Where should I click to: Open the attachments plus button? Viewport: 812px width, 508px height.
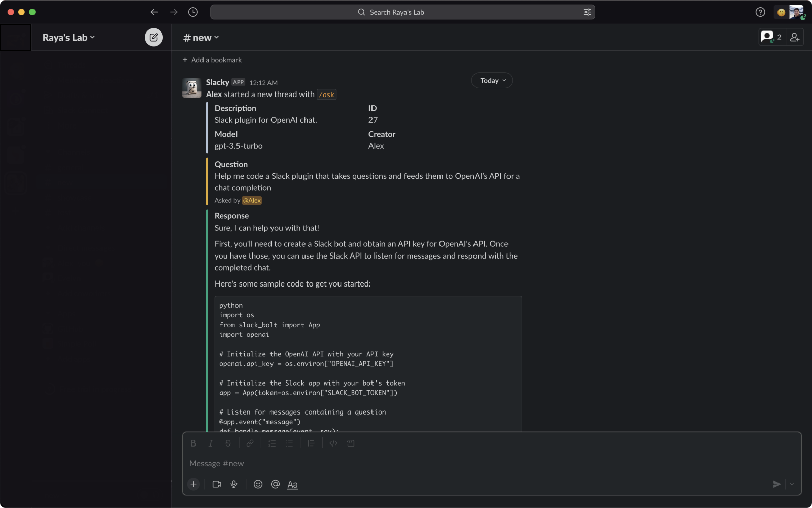coord(193,484)
